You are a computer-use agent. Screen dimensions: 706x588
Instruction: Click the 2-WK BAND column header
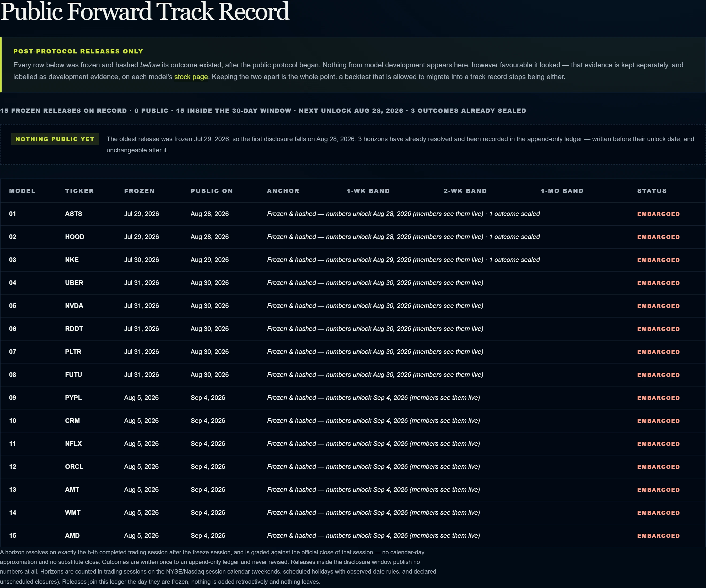pyautogui.click(x=465, y=191)
